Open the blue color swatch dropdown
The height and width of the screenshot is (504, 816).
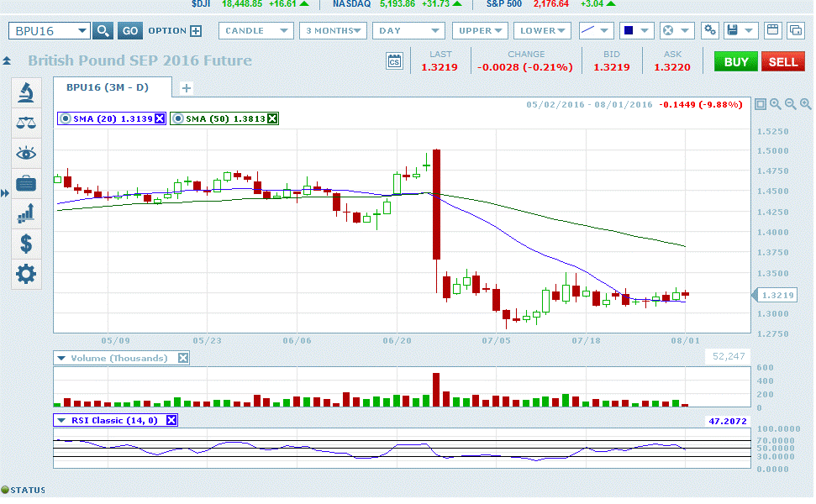click(636, 31)
